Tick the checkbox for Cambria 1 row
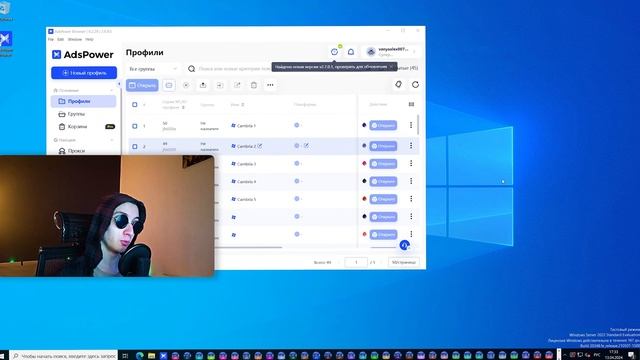Image resolution: width=640 pixels, height=360 pixels. pyautogui.click(x=135, y=126)
